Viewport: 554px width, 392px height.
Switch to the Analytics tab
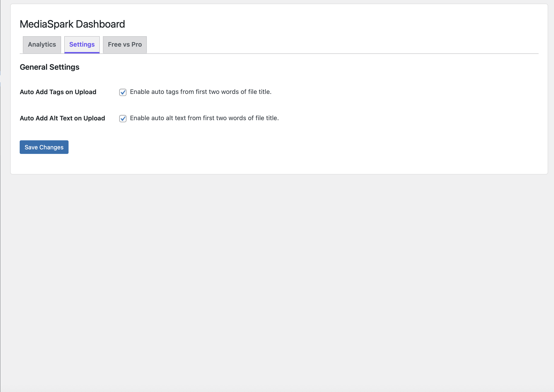point(42,45)
